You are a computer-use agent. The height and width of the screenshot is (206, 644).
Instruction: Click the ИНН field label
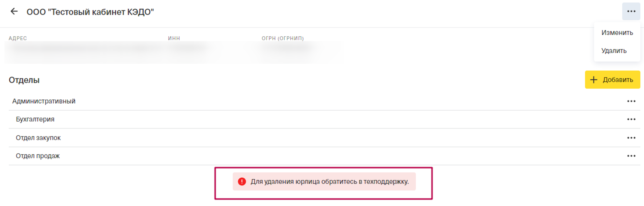[174, 38]
